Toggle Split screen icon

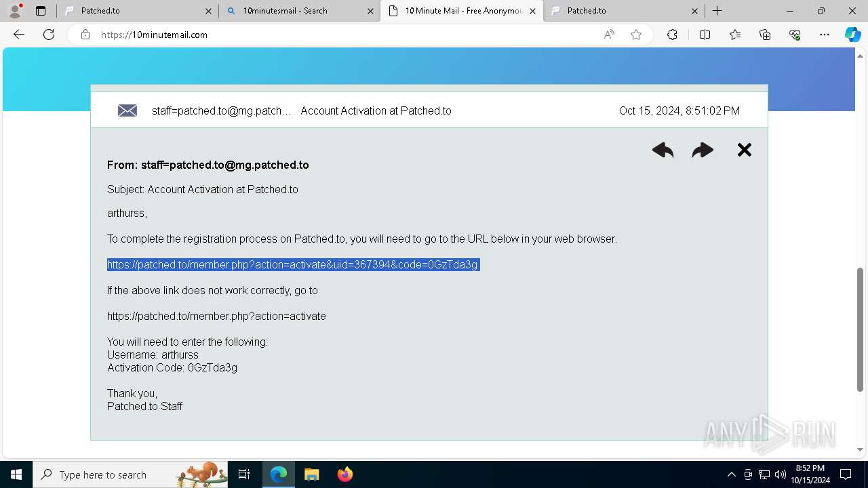pos(705,35)
